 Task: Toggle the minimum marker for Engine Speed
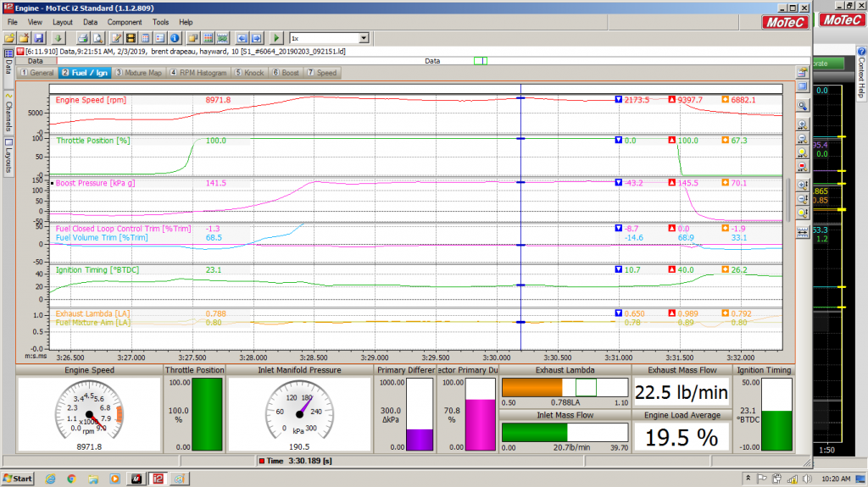click(618, 100)
